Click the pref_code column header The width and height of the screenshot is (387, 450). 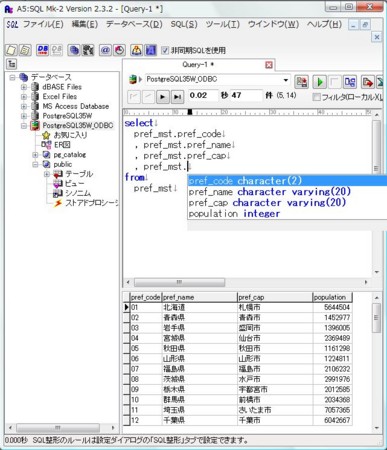point(145,297)
